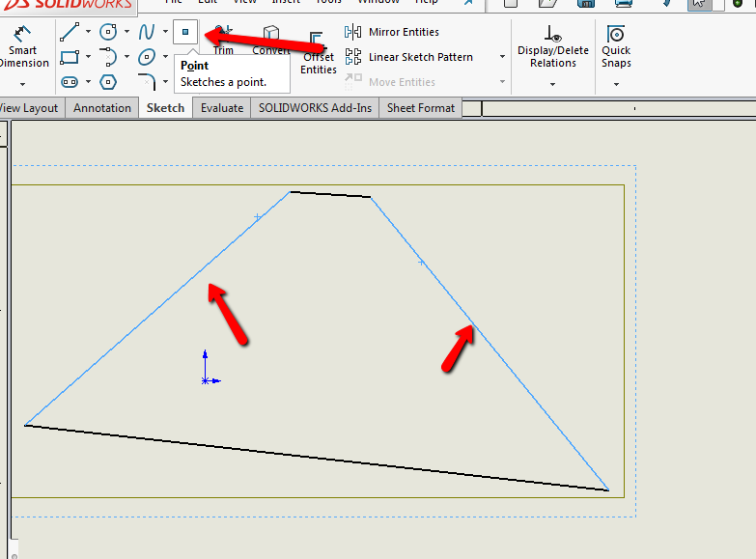The height and width of the screenshot is (559, 756).
Task: Click the Convert Entities tool
Action: pyautogui.click(x=271, y=41)
